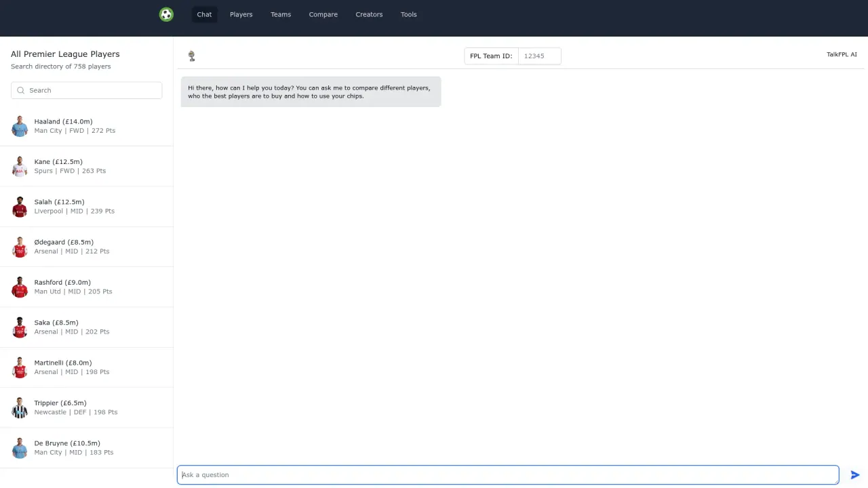Select Salah (£12.5m) from the list
The width and height of the screenshot is (868, 488).
coord(87,207)
